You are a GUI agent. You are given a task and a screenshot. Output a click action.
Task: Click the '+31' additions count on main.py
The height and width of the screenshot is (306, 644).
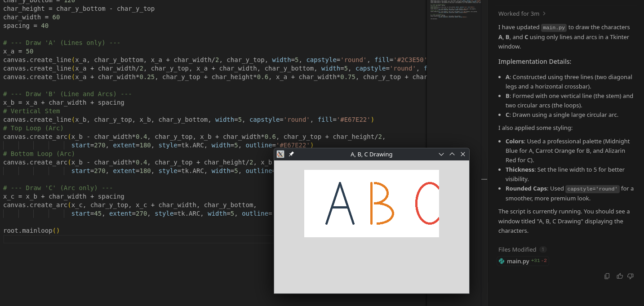click(x=535, y=261)
